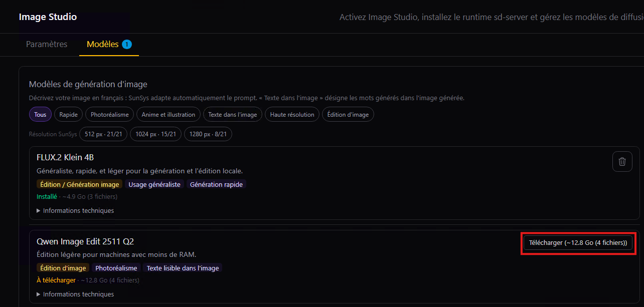The height and width of the screenshot is (307, 644).
Task: Select the Tous filter chip
Action: tap(40, 115)
